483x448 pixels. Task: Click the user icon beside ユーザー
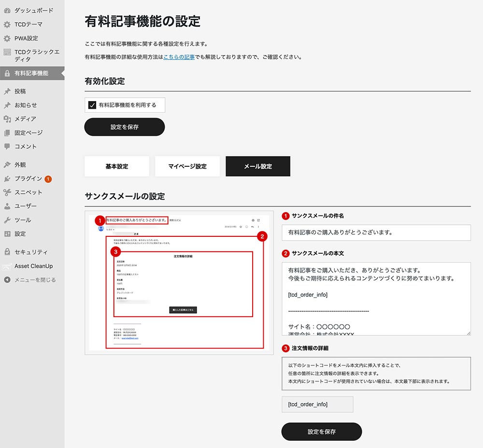pyautogui.click(x=7, y=206)
